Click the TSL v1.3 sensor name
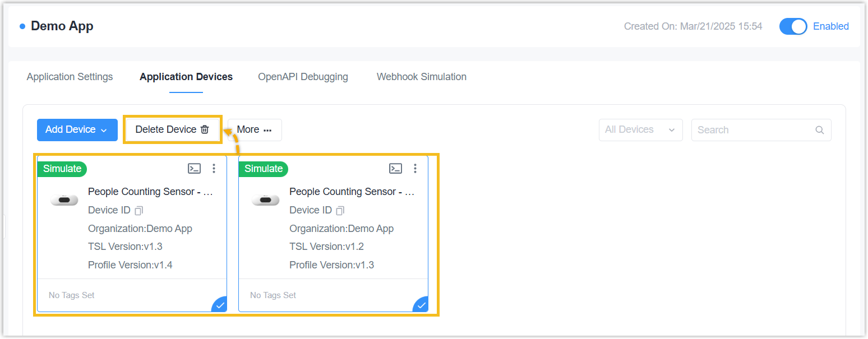The width and height of the screenshot is (868, 339). [x=150, y=192]
